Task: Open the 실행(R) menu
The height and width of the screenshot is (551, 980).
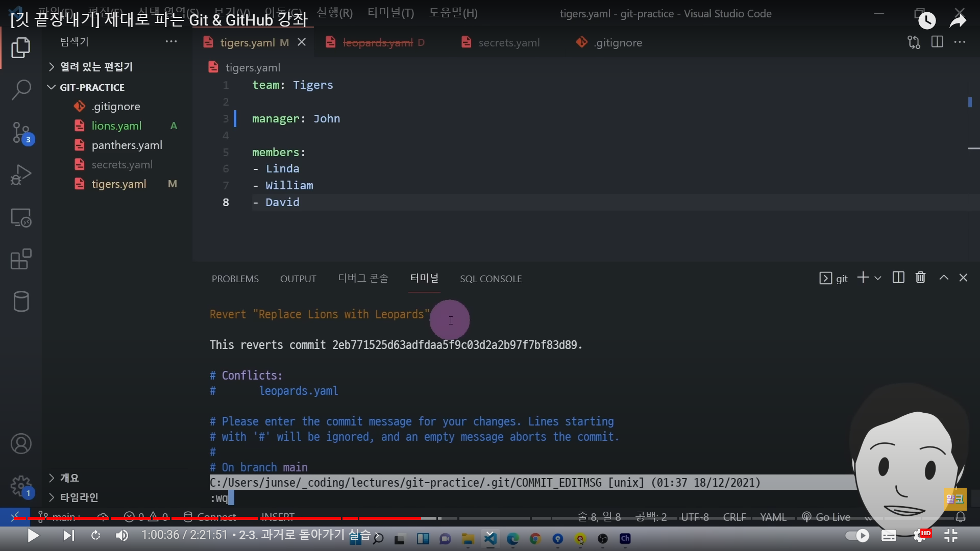Action: click(x=334, y=13)
